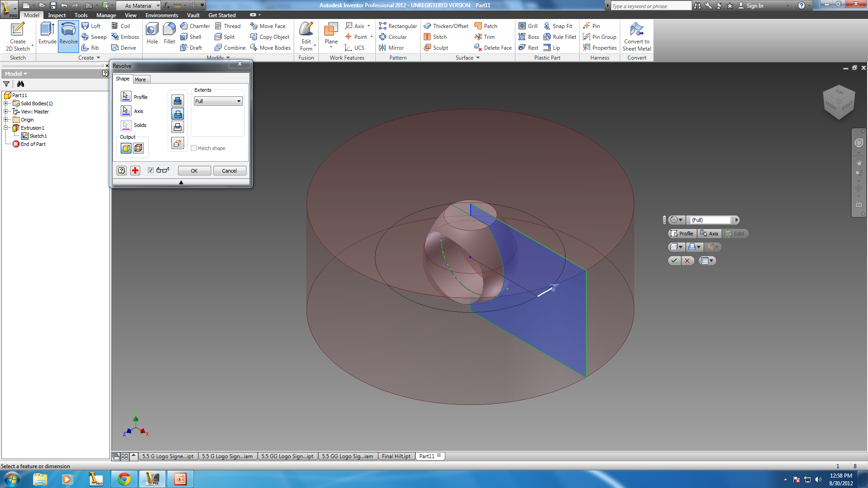Select the Derive tool
Image resolution: width=868 pixels, height=488 pixels.
coord(124,47)
